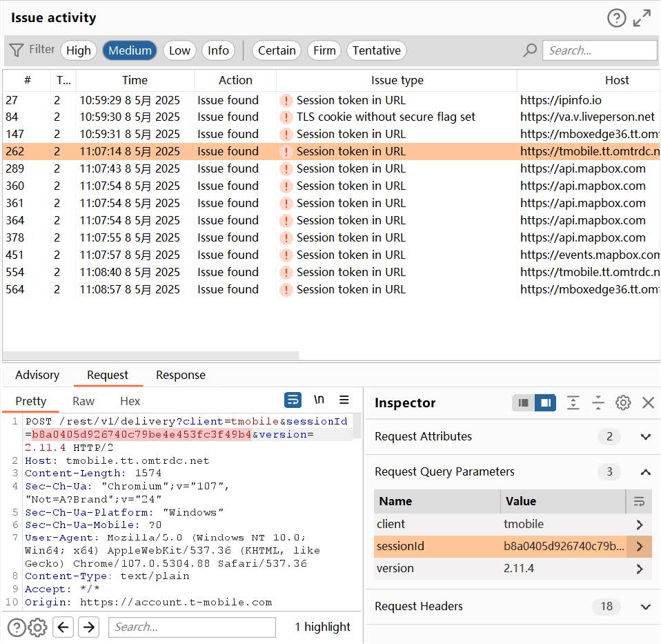The height and width of the screenshot is (644, 661).
Task: Expand the Issue activity panel to full size
Action: pyautogui.click(x=642, y=18)
